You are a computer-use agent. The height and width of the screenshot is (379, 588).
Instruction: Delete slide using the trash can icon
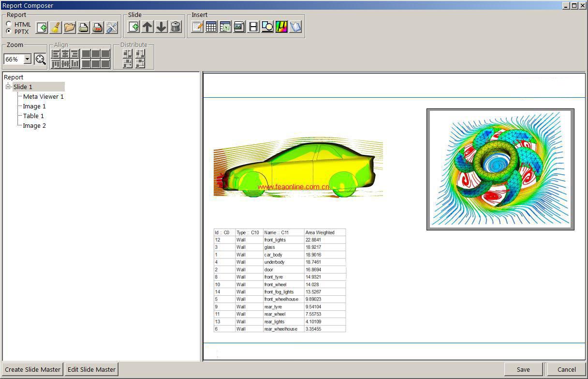[176, 27]
